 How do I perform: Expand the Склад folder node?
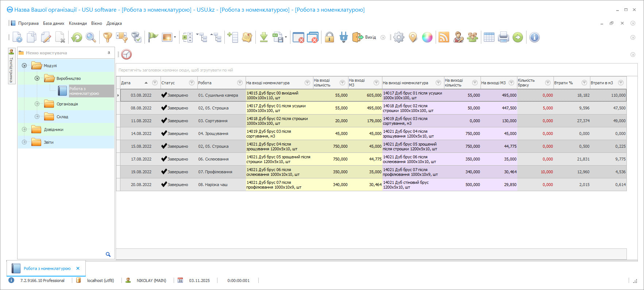tap(37, 117)
